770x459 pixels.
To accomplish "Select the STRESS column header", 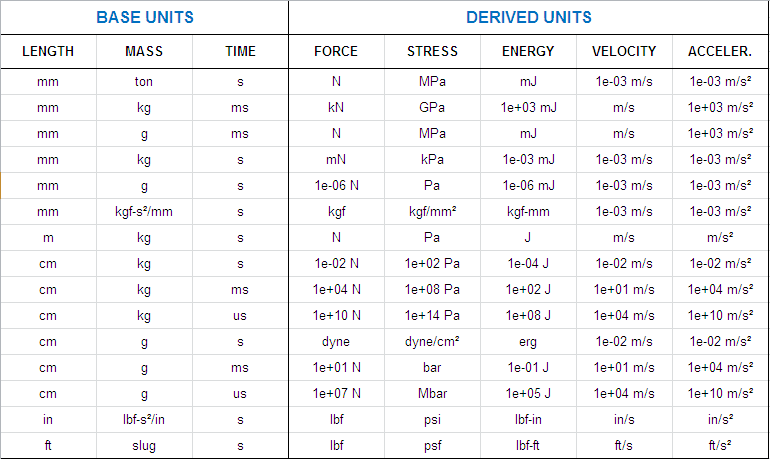I will click(432, 51).
